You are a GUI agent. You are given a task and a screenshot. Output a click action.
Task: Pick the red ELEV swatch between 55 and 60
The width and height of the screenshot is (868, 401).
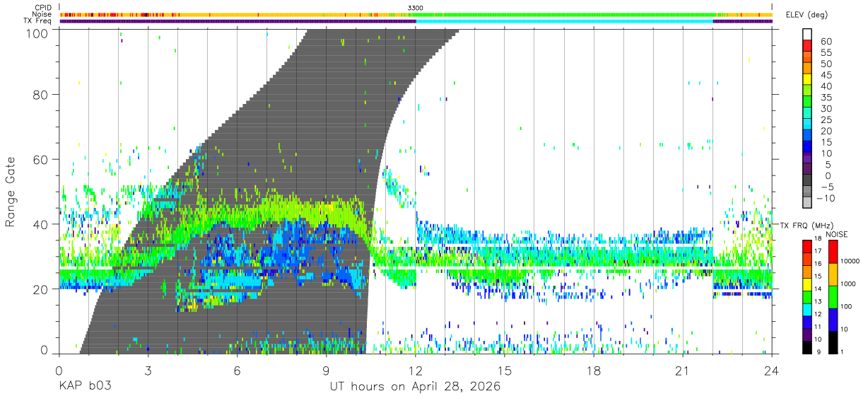[808, 46]
